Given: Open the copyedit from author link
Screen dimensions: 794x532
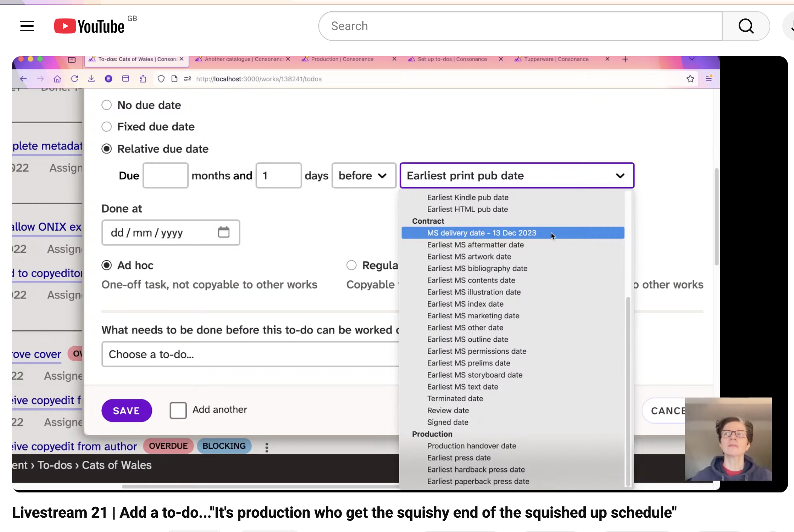Looking at the screenshot, I should click(74, 446).
